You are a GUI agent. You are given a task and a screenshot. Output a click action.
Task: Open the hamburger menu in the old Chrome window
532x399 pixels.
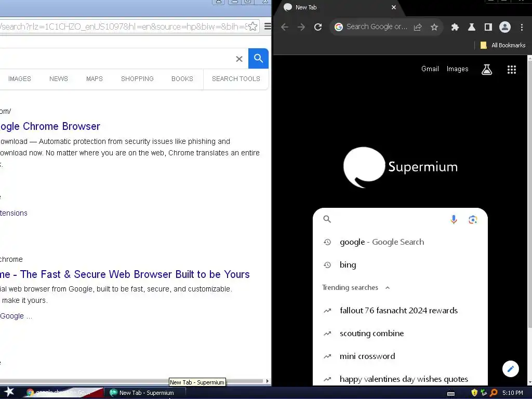click(x=268, y=26)
